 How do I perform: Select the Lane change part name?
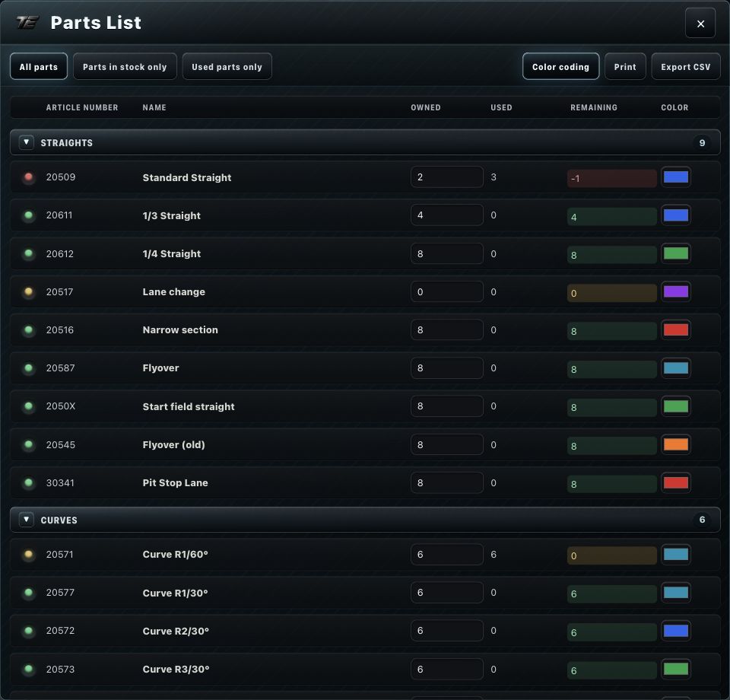click(x=173, y=292)
